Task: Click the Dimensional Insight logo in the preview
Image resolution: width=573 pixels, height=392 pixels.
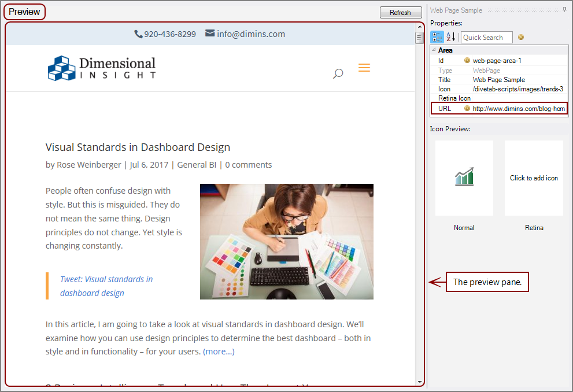Action: (x=101, y=68)
